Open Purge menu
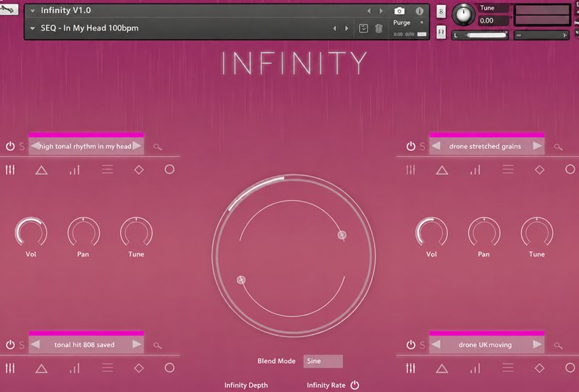 pos(402,22)
